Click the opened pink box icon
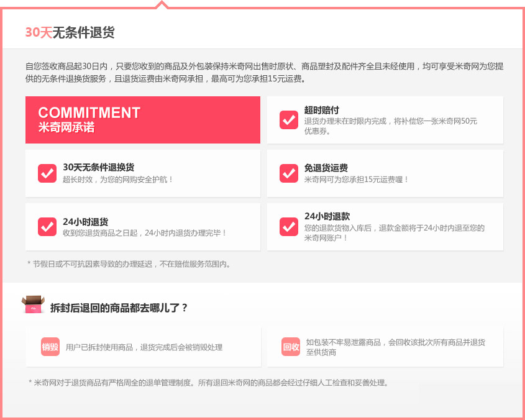This screenshot has height=420, width=525. point(33,304)
